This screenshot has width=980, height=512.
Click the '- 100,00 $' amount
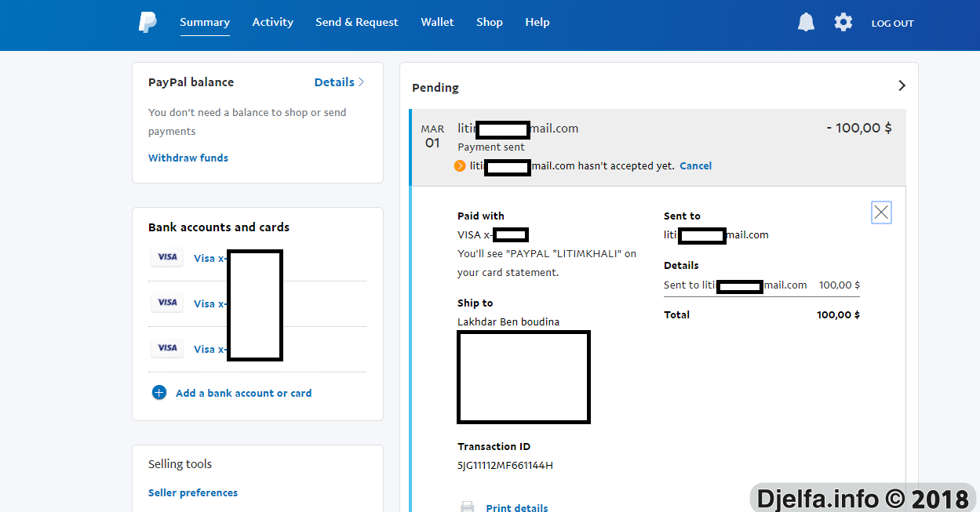(859, 128)
